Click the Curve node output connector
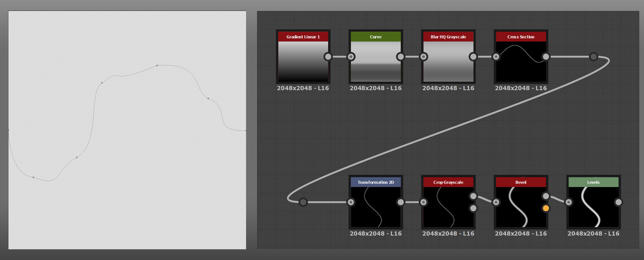The height and width of the screenshot is (260, 644). [400, 57]
